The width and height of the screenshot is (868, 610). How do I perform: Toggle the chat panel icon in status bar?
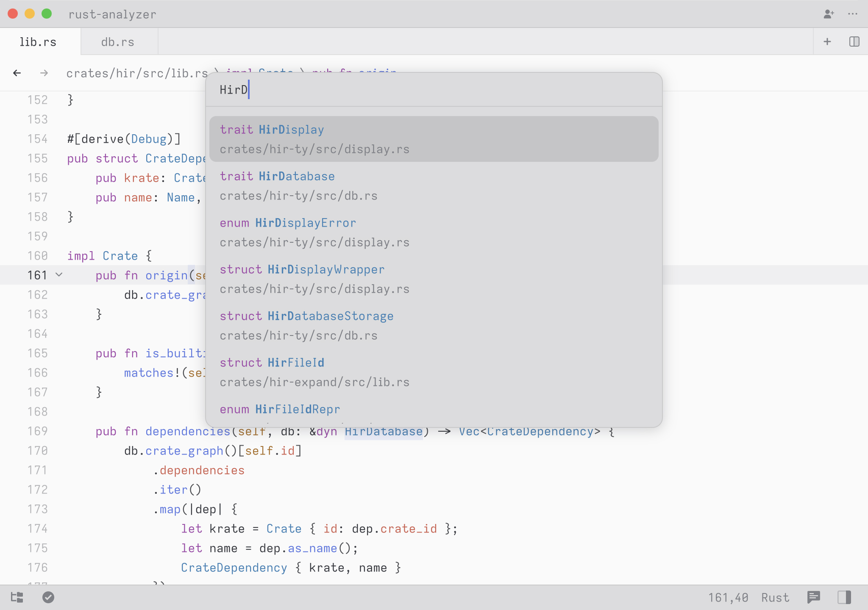[814, 597]
